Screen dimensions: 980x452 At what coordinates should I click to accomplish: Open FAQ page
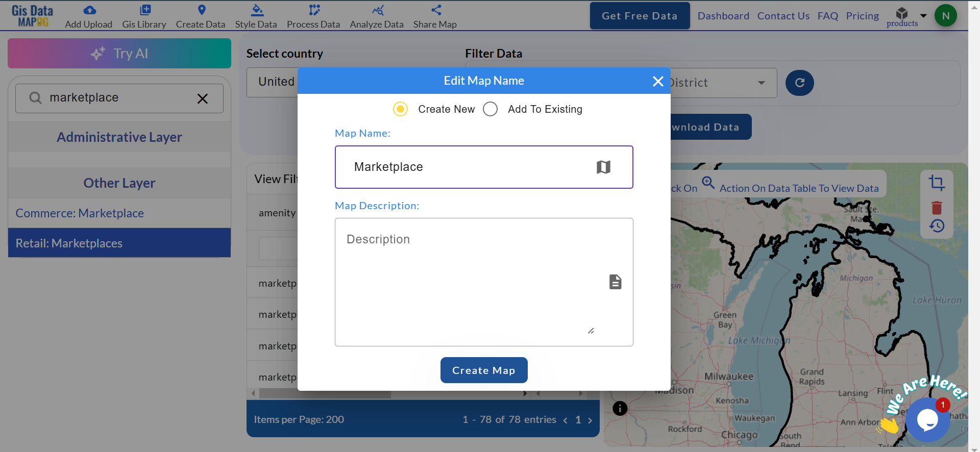click(x=827, y=16)
